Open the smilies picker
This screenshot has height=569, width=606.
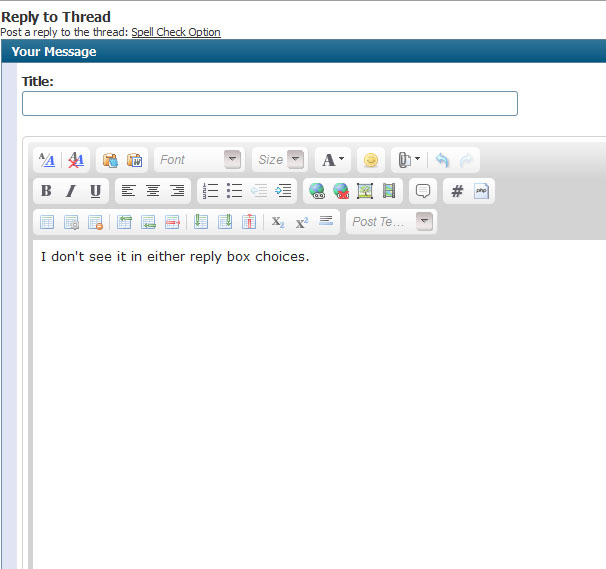[x=371, y=160]
